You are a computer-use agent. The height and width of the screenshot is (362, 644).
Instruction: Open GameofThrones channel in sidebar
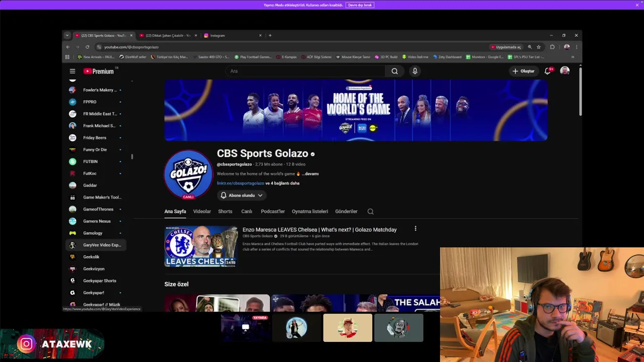(x=96, y=209)
